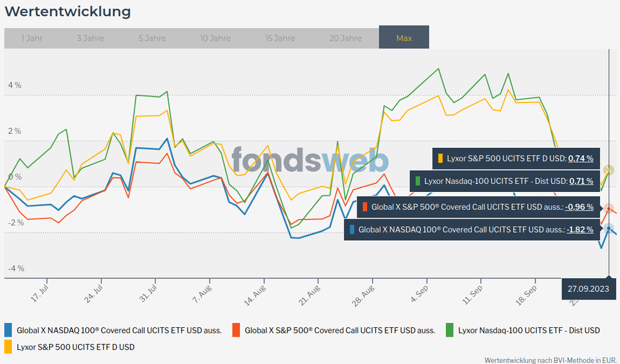Open the 10 Jahre range tab
The width and height of the screenshot is (620, 364).
coord(215,38)
